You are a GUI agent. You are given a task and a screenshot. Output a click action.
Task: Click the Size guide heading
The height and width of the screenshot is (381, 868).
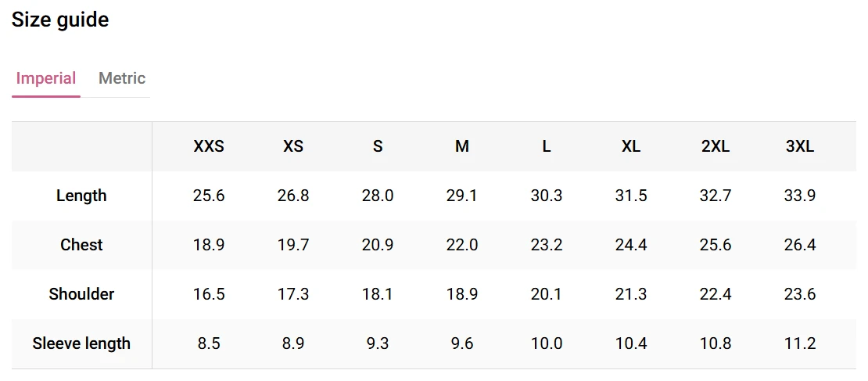(x=60, y=20)
